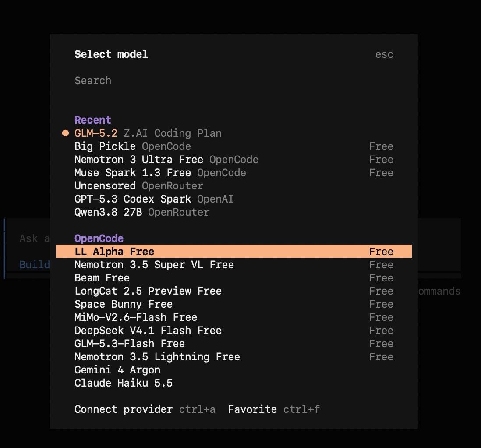The image size is (481, 448).
Task: Pick GLM-5.3-Flash Free model
Action: 234,344
